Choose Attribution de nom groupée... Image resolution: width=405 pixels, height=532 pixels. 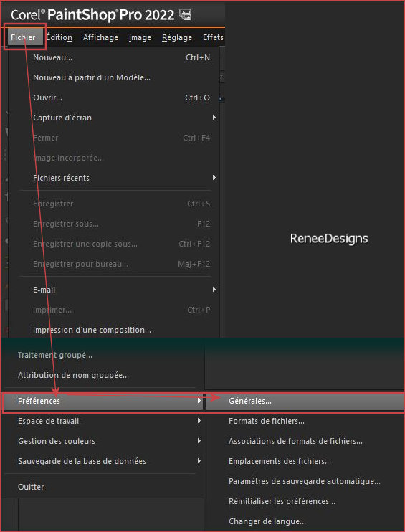click(x=103, y=375)
